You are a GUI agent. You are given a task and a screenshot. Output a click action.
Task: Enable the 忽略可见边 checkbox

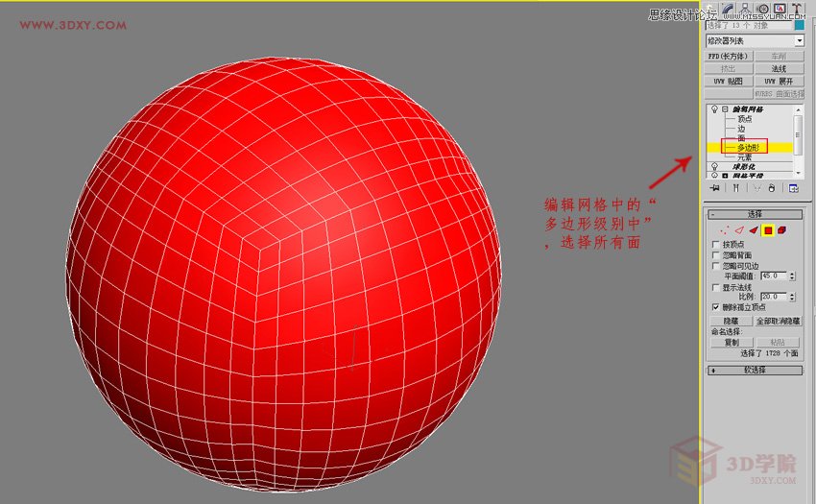[x=715, y=266]
